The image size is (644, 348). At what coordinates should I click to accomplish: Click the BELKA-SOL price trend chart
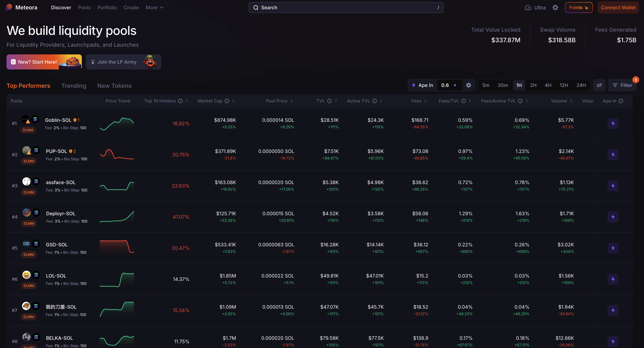117,340
